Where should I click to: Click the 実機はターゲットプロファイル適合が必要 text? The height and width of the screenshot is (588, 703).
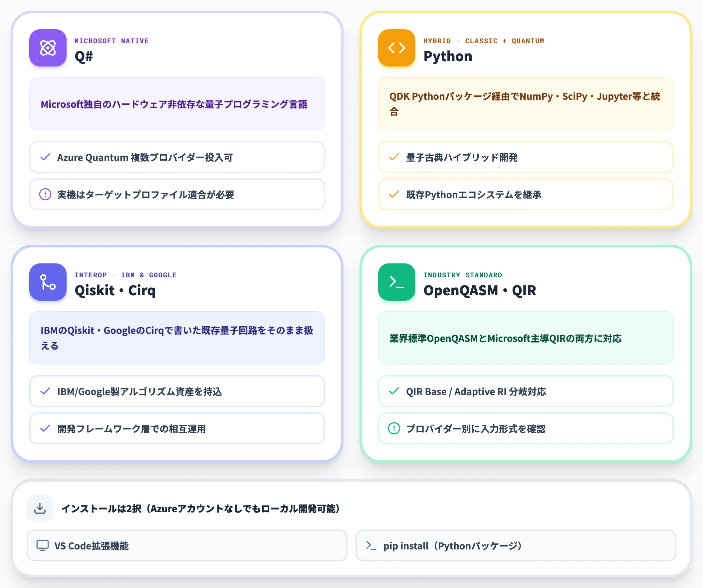coord(145,195)
